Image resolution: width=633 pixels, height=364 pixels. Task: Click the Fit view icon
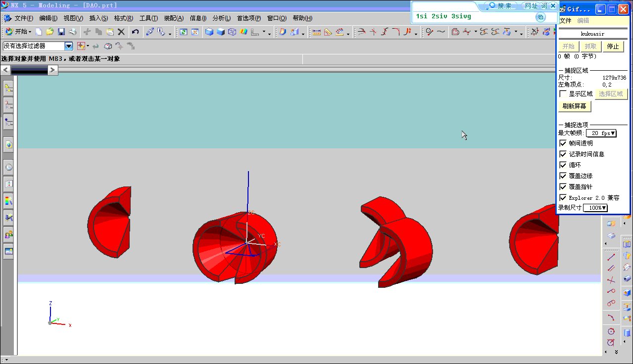pyautogui.click(x=195, y=32)
